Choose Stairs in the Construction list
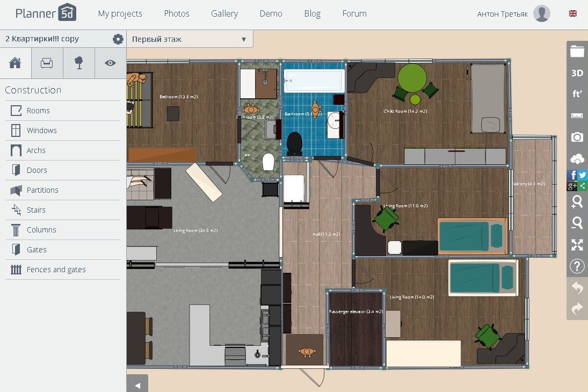This screenshot has width=588, height=392. pos(36,210)
